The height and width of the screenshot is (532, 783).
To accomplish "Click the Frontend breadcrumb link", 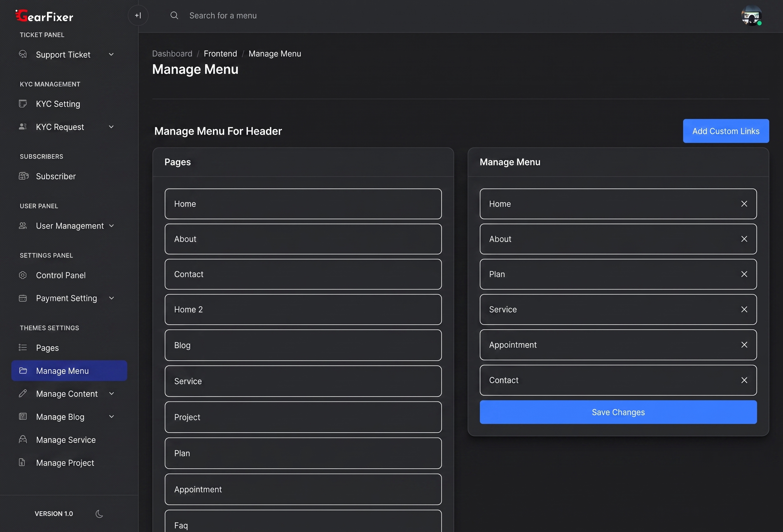I will point(220,54).
